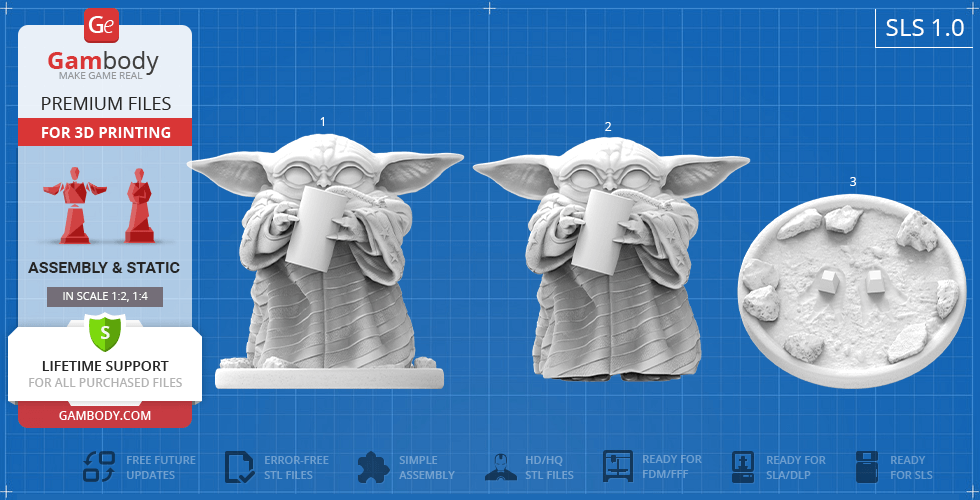
Task: Click the IN SCALE 1:2, 1:4 label
Action: (x=105, y=296)
